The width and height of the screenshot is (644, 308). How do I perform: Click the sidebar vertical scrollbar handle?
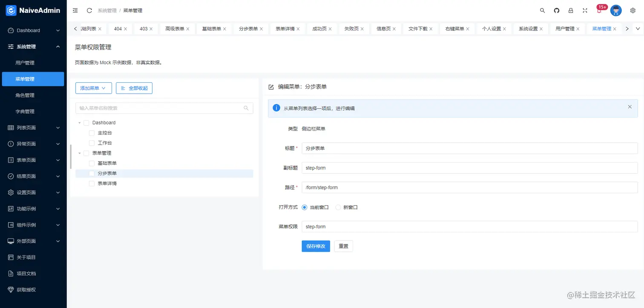point(71,157)
